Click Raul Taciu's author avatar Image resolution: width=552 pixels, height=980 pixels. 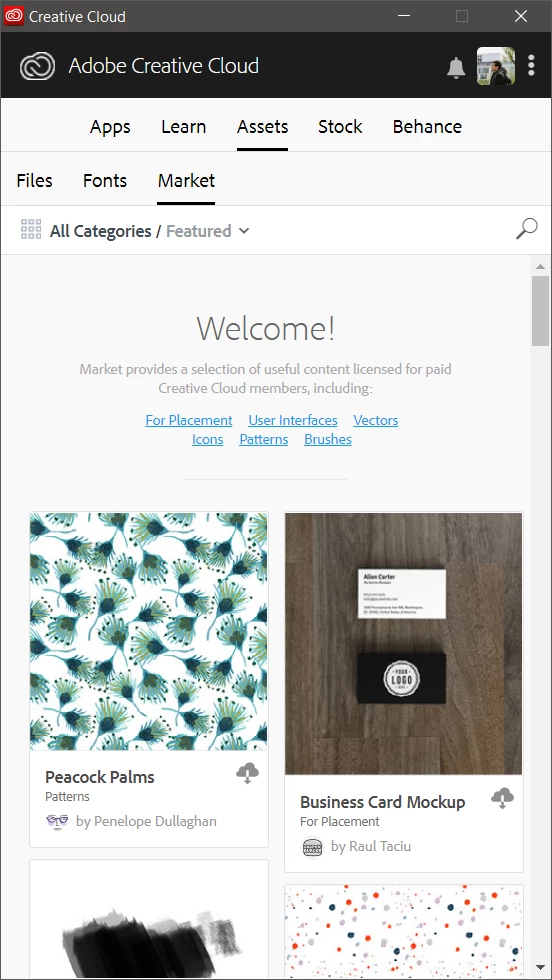point(313,847)
